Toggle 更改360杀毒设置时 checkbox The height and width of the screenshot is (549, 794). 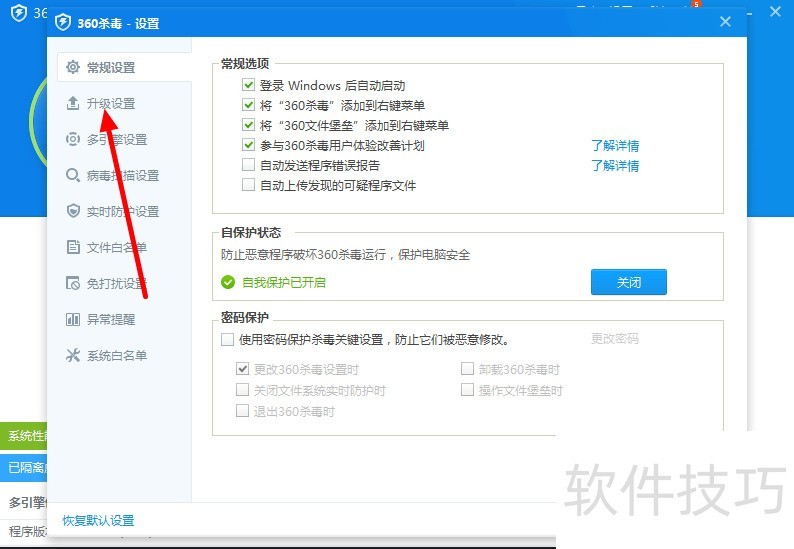click(243, 369)
